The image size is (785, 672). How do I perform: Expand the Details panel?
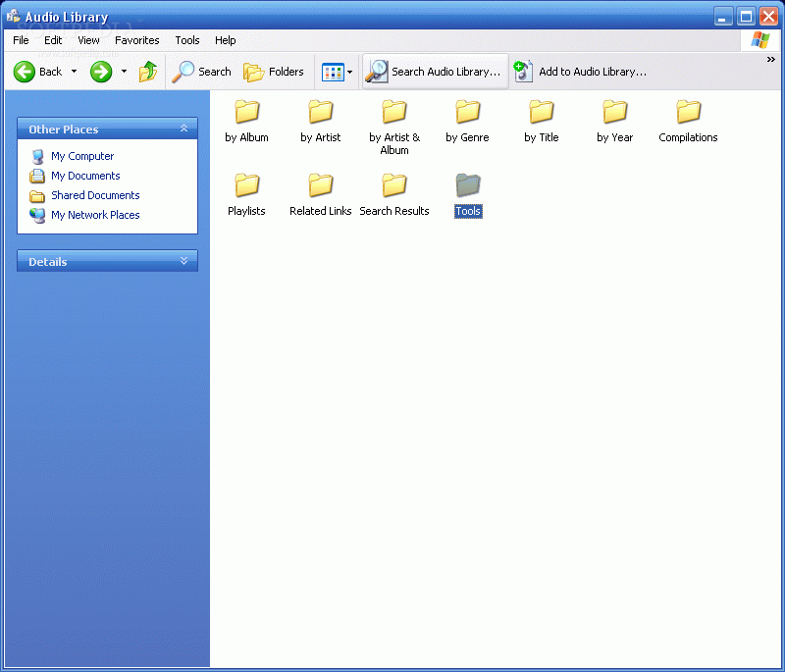pos(183,261)
